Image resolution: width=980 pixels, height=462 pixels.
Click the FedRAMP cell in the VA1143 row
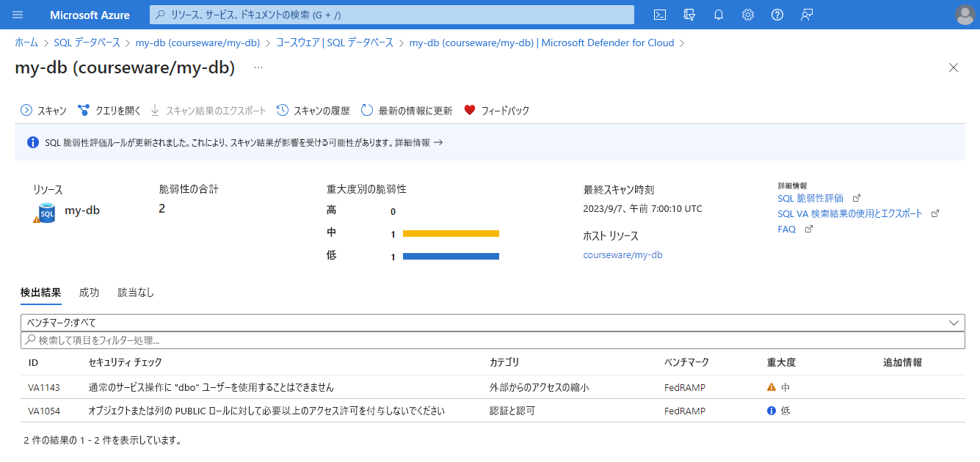(685, 387)
